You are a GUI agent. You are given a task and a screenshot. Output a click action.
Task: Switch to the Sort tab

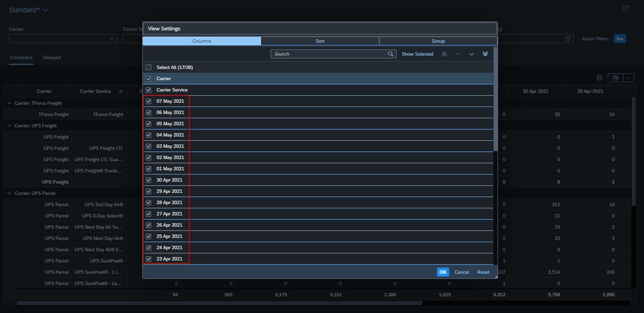(x=320, y=41)
